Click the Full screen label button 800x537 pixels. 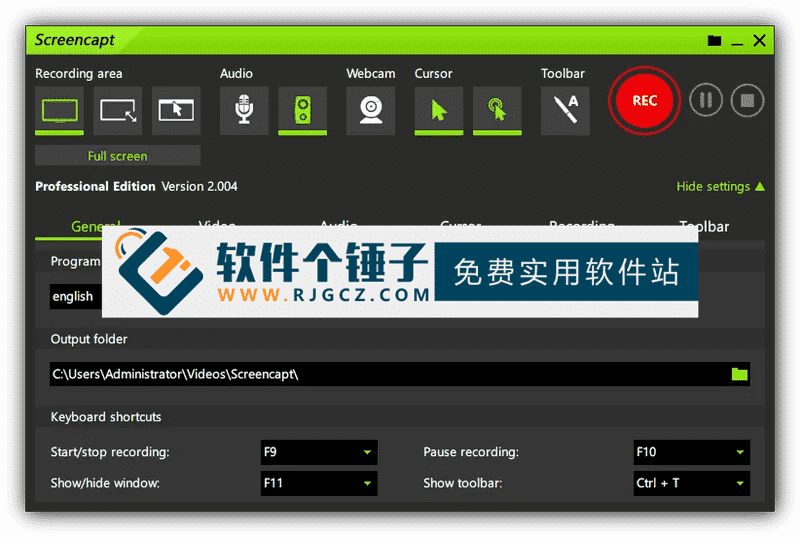117,156
